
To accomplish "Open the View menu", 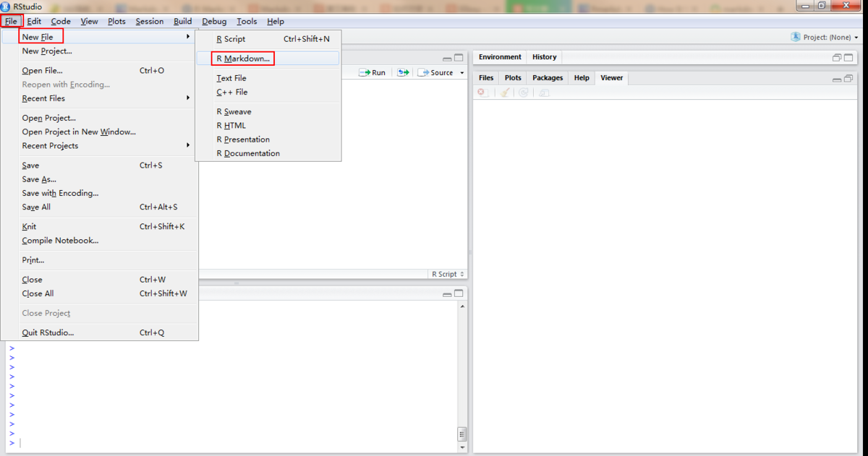I will [89, 21].
